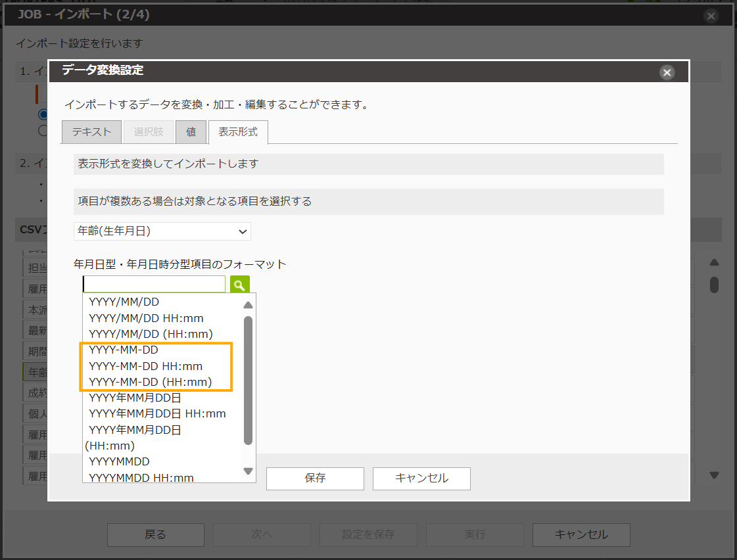Switch to the テキスト tab
The height and width of the screenshot is (560, 737).
[x=91, y=132]
